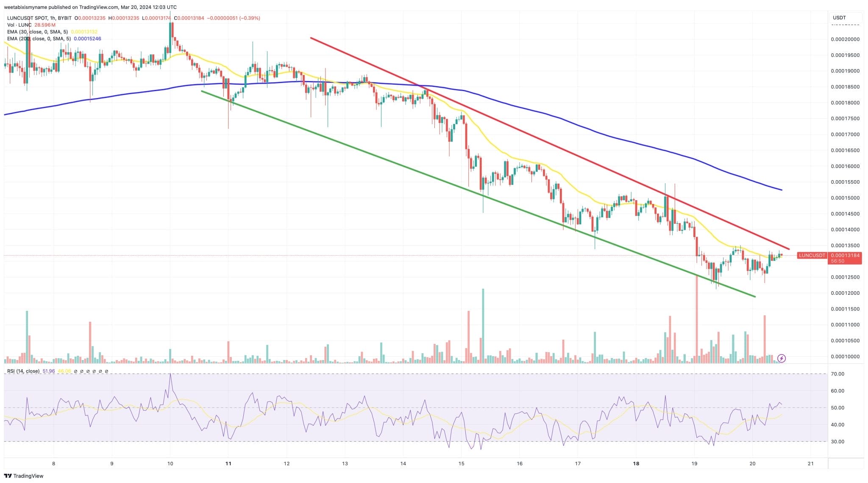Click the last ∅ symbol in RSI legend
868x483 pixels.
(106, 371)
